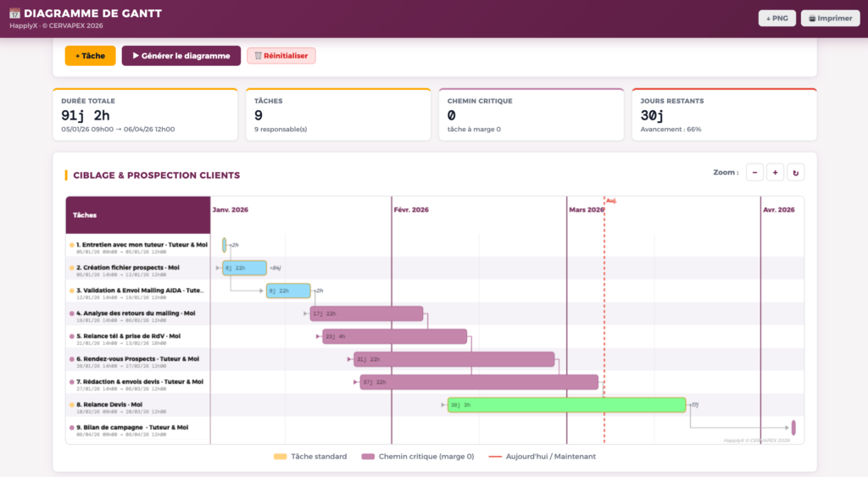
Task: Click the Tâche standard legend swatch
Action: click(280, 457)
